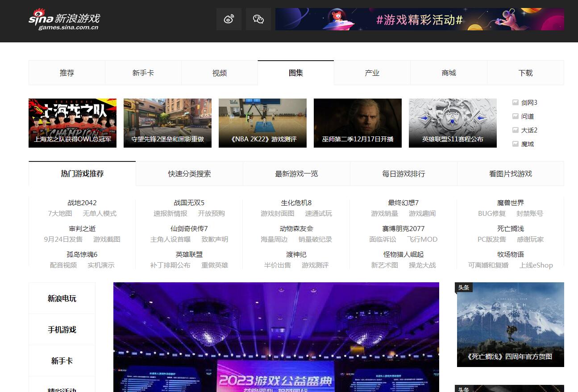The width and height of the screenshot is (578, 392).
Task: Open 上海龙之队获得OWL总冠军 thumbnail
Action: (x=72, y=123)
